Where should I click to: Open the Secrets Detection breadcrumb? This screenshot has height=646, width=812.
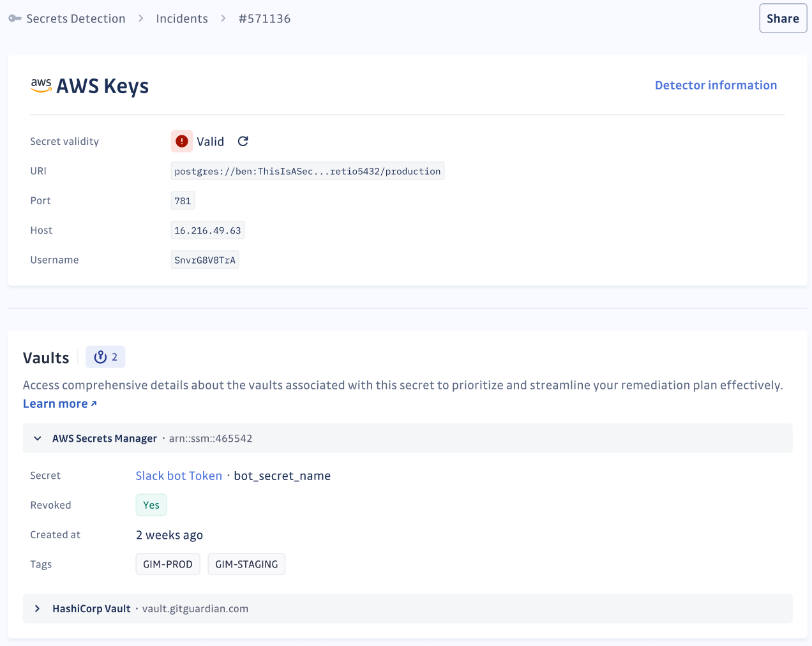(76, 19)
